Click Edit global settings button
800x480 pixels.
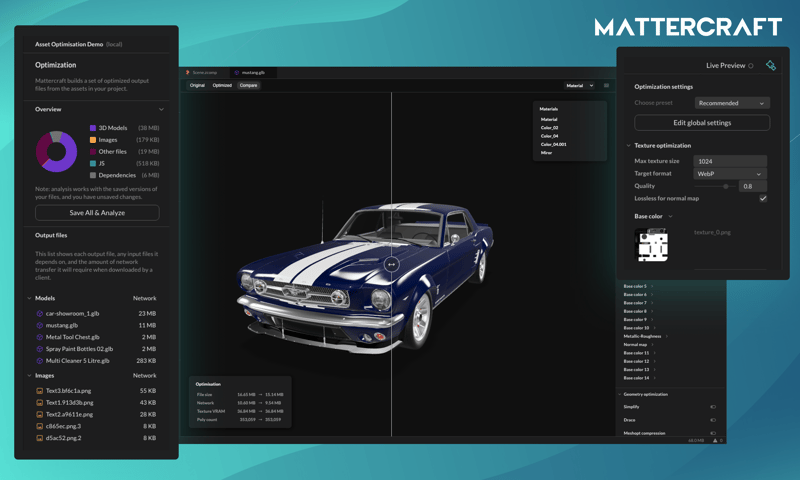coord(702,123)
